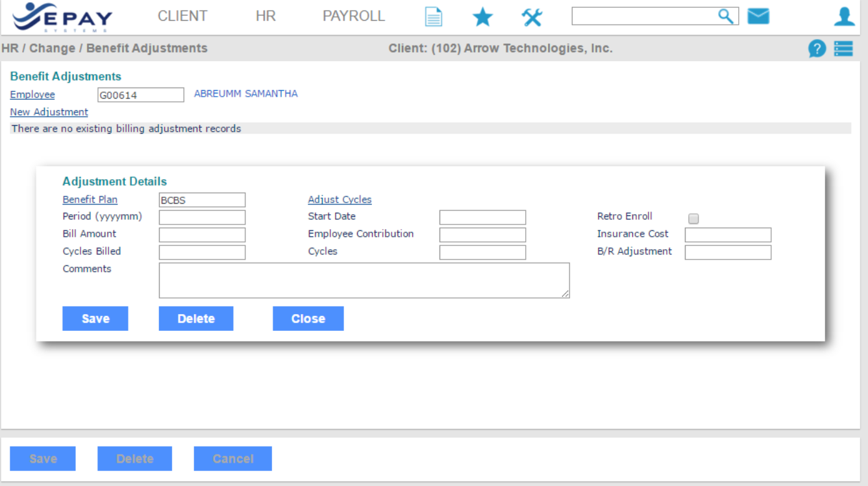This screenshot has height=486, width=868.
Task: Open the document icon in the top toolbar
Action: click(433, 16)
